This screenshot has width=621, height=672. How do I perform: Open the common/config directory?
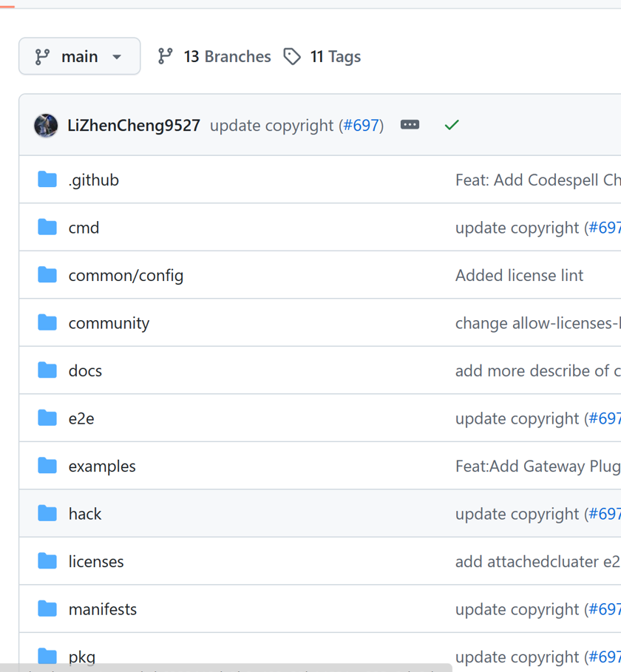(126, 276)
